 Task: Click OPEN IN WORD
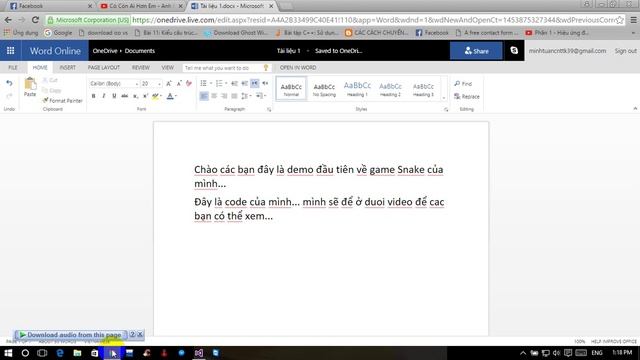click(298, 68)
